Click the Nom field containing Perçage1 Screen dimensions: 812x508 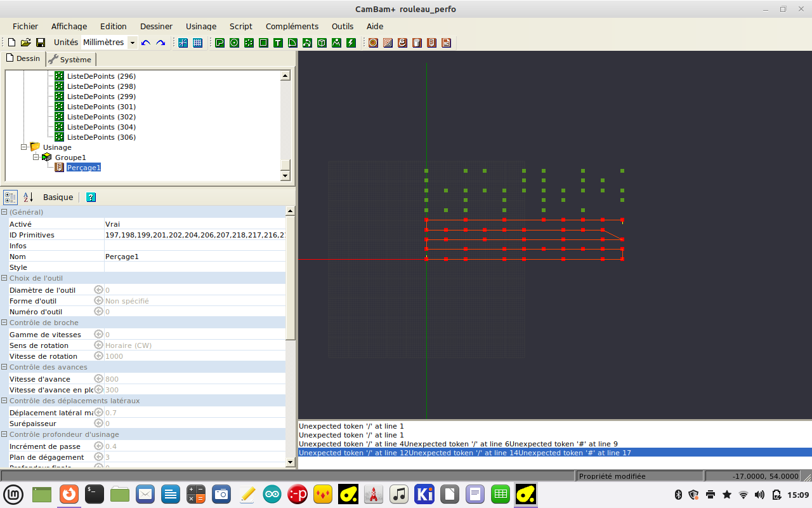pyautogui.click(x=195, y=257)
